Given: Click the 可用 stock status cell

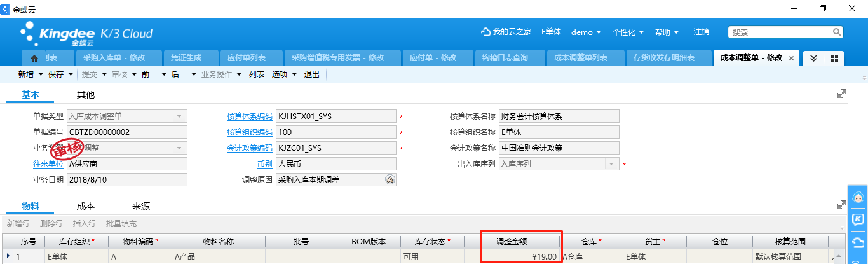Looking at the screenshot, I should pos(432,256).
